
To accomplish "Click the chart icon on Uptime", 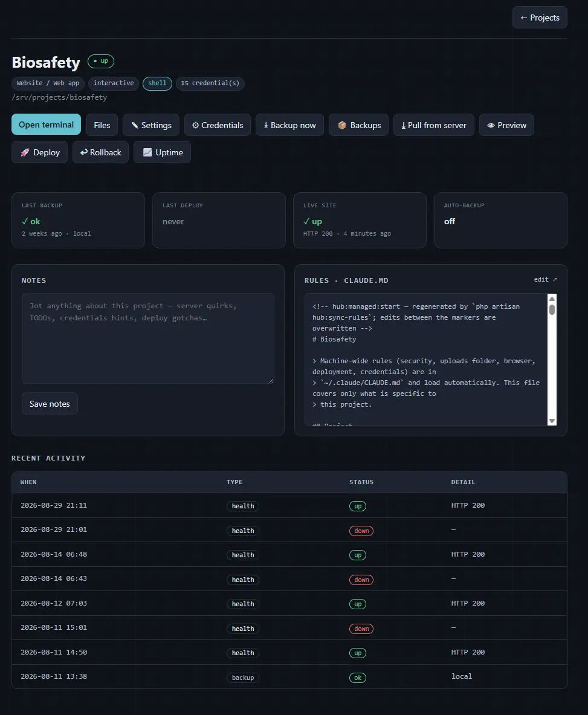I will point(147,152).
